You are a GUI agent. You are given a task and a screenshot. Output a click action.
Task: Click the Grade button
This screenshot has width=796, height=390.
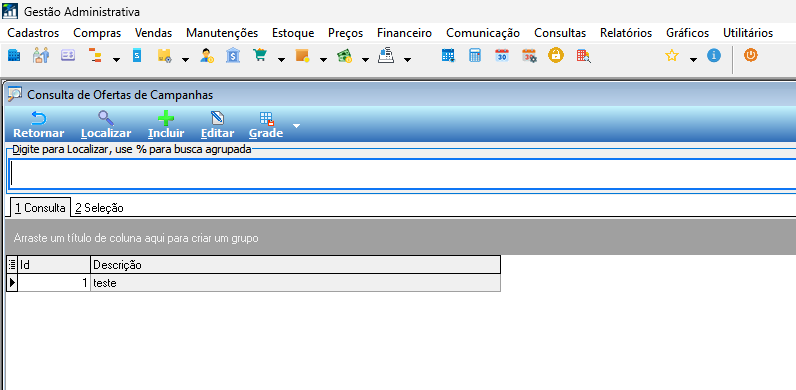(x=266, y=125)
